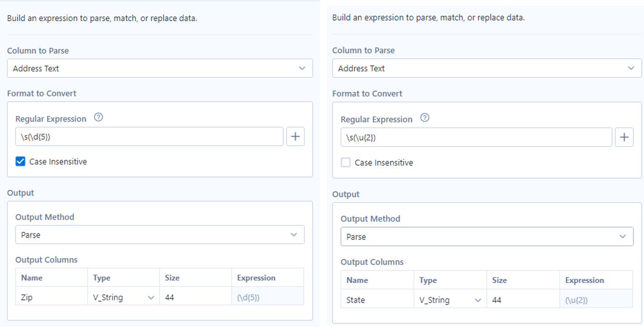Image resolution: width=644 pixels, height=327 pixels.
Task: Click the Expression column header in right table
Action: tap(584, 279)
